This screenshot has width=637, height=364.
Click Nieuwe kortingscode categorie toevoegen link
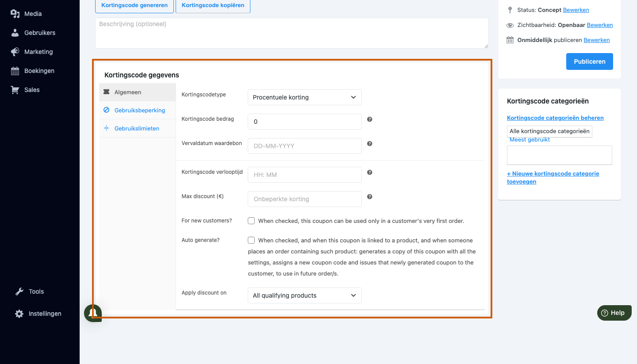point(553,177)
